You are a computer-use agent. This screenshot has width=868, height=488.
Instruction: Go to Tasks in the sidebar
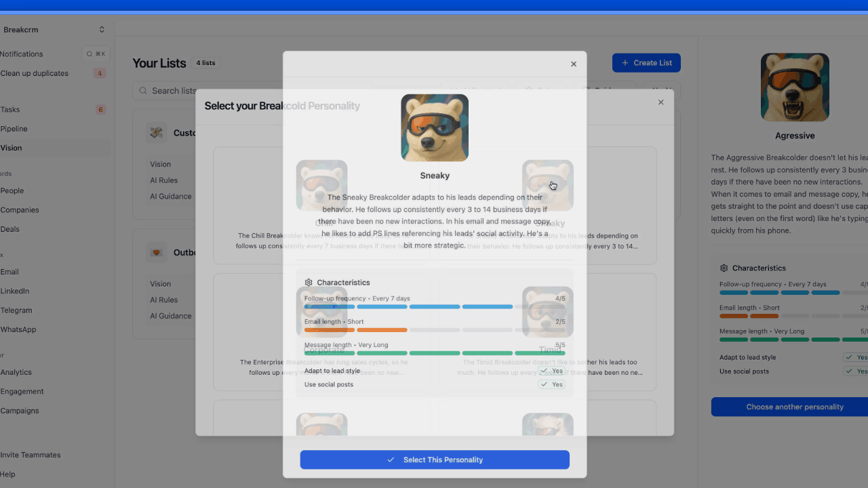click(10, 110)
